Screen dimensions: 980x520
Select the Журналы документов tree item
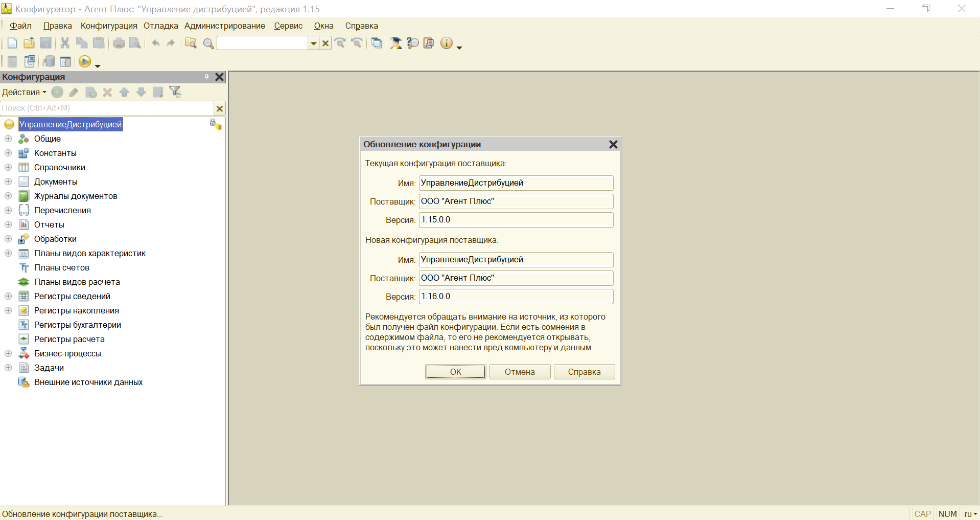coord(76,196)
